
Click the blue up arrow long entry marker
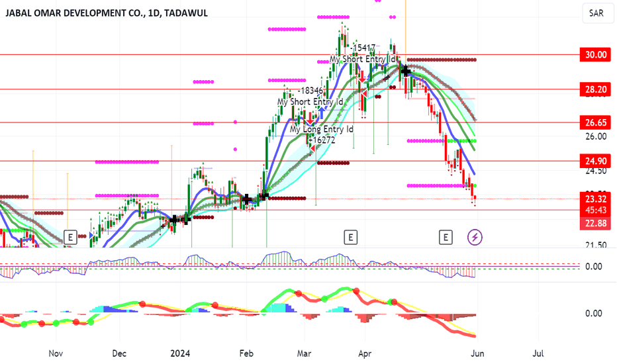point(322,113)
